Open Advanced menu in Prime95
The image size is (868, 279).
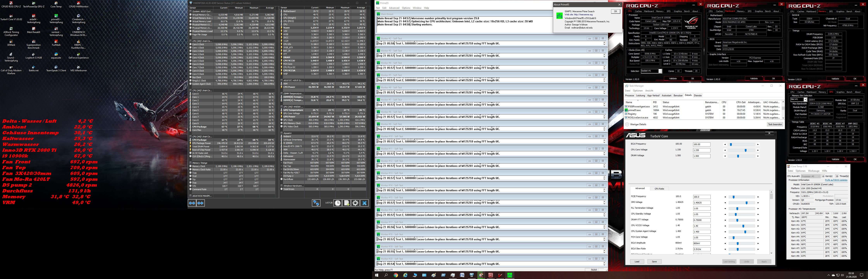pyautogui.click(x=394, y=8)
